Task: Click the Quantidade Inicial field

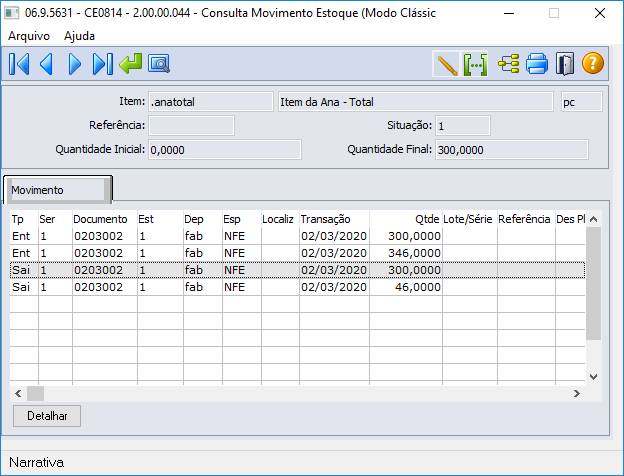Action: click(x=225, y=150)
